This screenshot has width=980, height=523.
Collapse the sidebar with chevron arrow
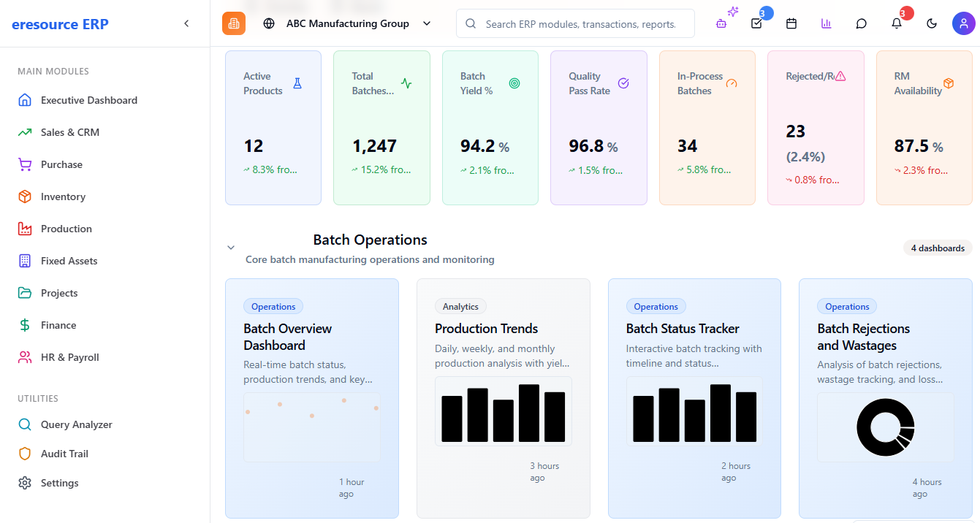click(186, 23)
